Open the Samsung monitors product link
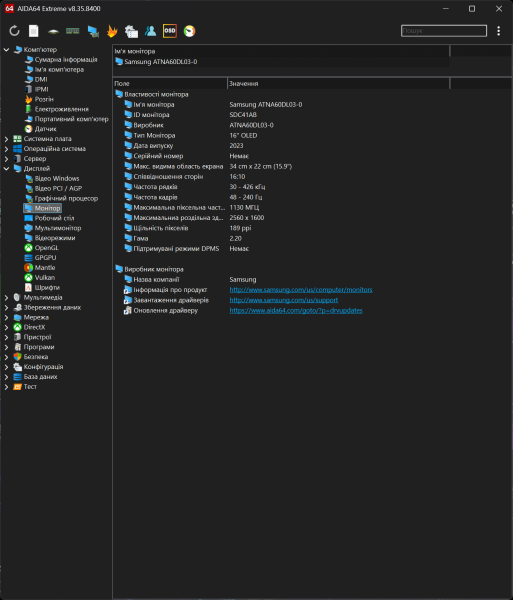 pos(301,290)
